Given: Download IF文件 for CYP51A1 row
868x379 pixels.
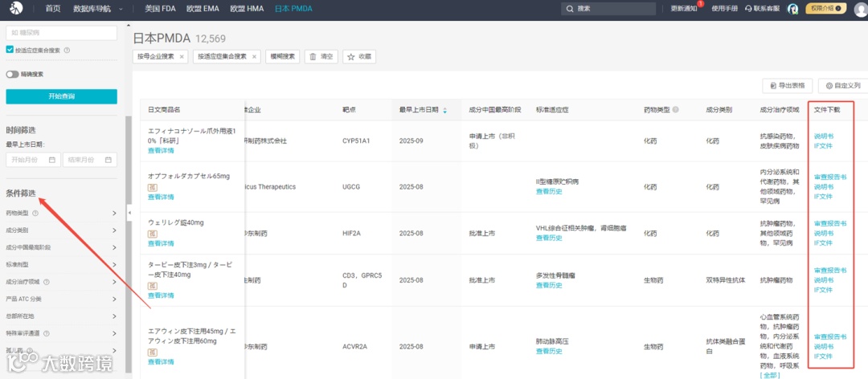Looking at the screenshot, I should click(823, 146).
